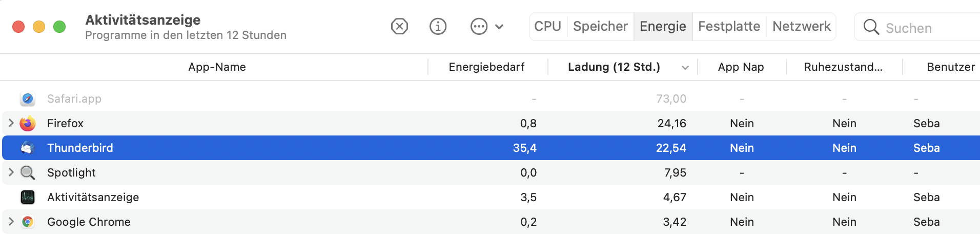Switch to the Speicher tab
This screenshot has width=980, height=234.
pos(600,26)
